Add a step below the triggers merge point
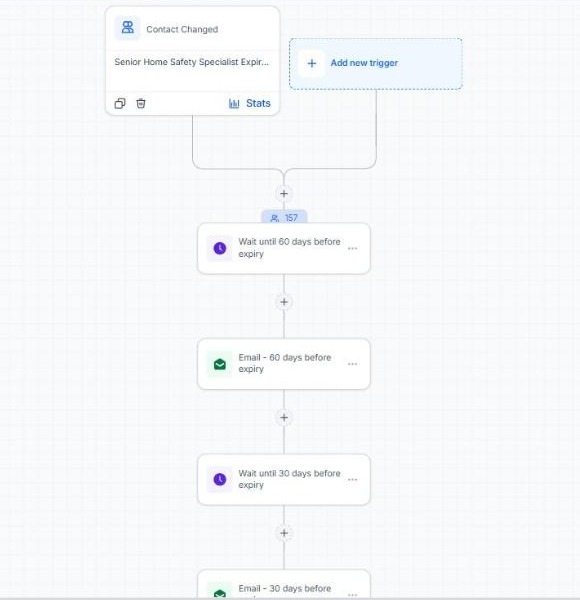This screenshot has width=580, height=600. tap(284, 194)
